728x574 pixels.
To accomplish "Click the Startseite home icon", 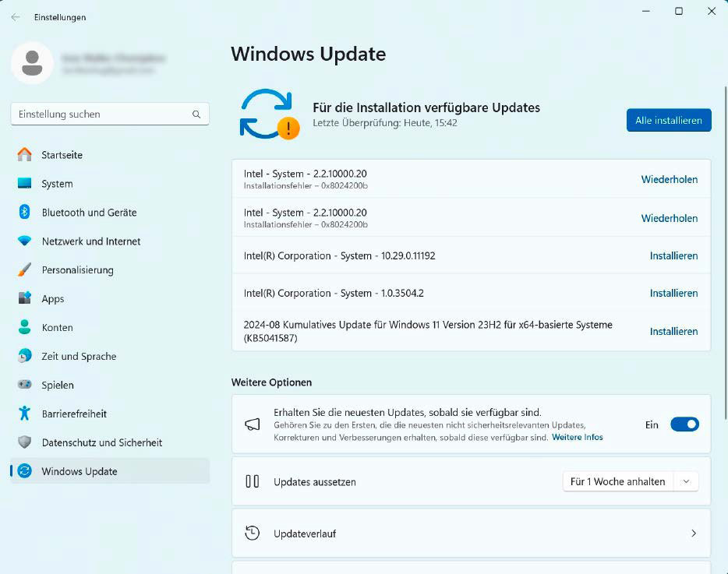I will [x=25, y=155].
